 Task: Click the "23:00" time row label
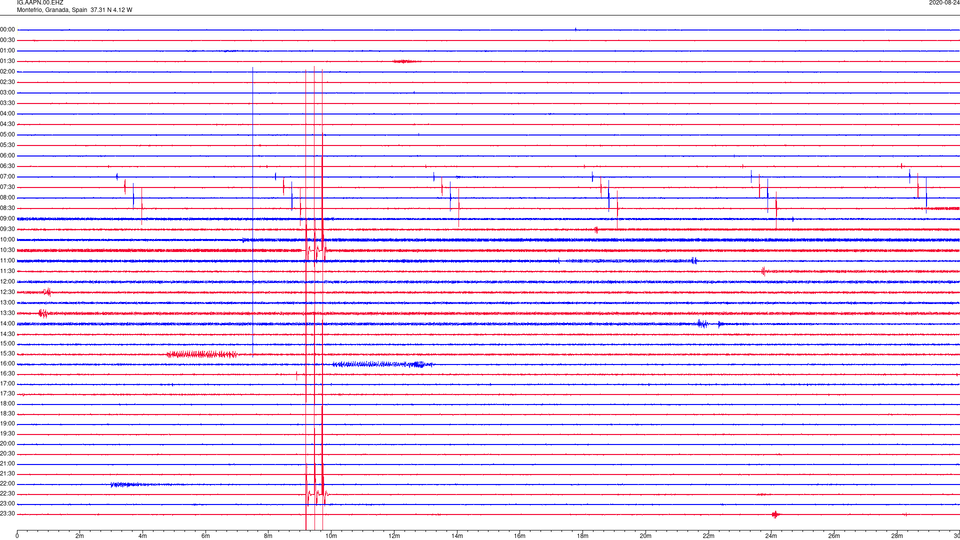[8, 504]
